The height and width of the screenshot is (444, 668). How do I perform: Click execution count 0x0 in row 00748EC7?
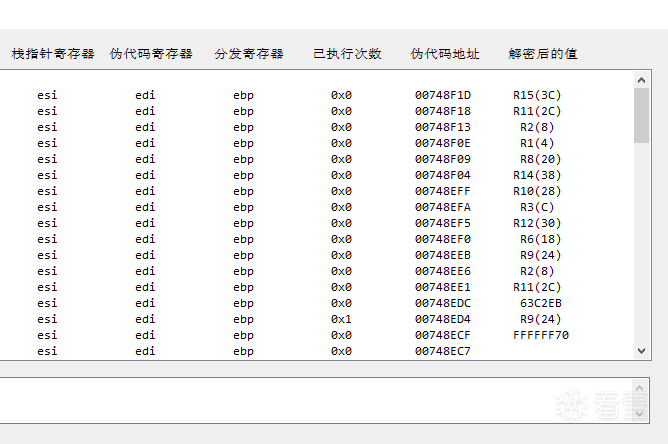341,351
